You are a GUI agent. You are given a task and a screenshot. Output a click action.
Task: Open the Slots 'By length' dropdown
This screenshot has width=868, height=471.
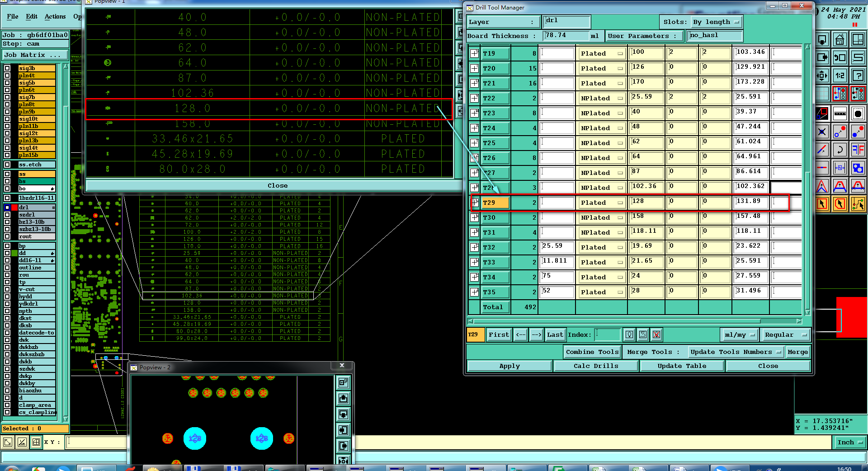pos(716,22)
